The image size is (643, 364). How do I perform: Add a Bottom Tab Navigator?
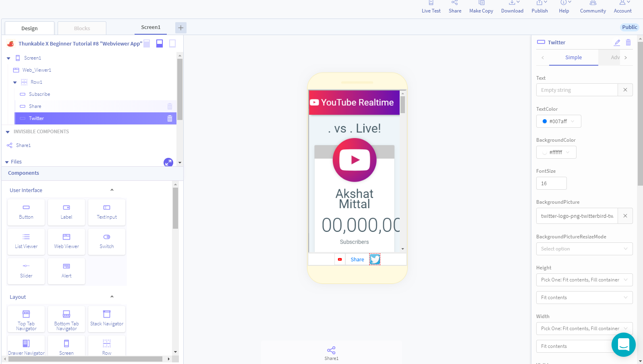click(66, 319)
